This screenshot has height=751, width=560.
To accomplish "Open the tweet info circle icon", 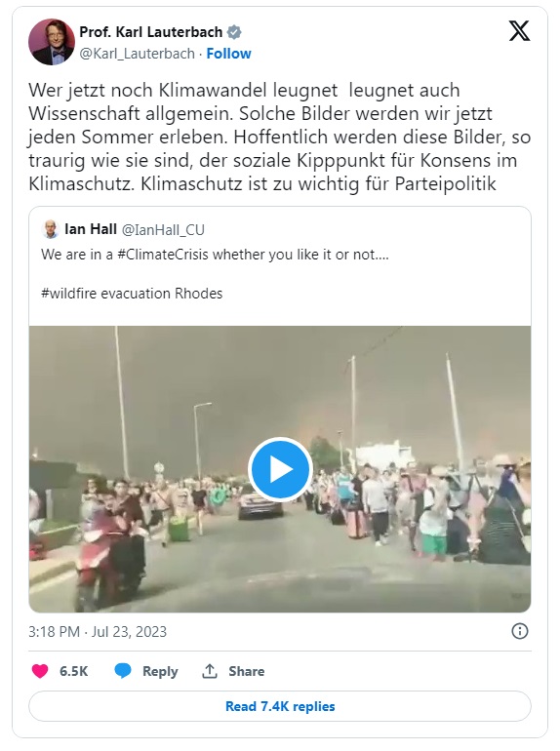I will pos(520,631).
